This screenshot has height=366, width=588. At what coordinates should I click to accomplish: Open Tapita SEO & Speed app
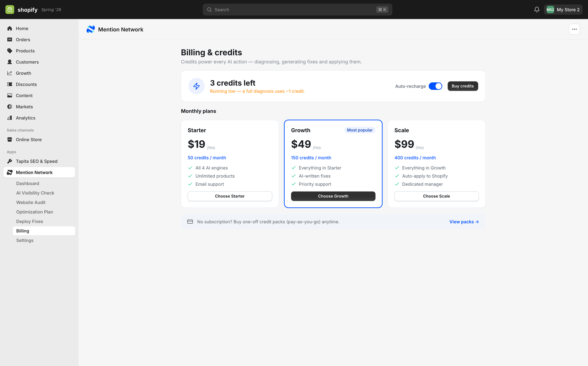[39, 161]
